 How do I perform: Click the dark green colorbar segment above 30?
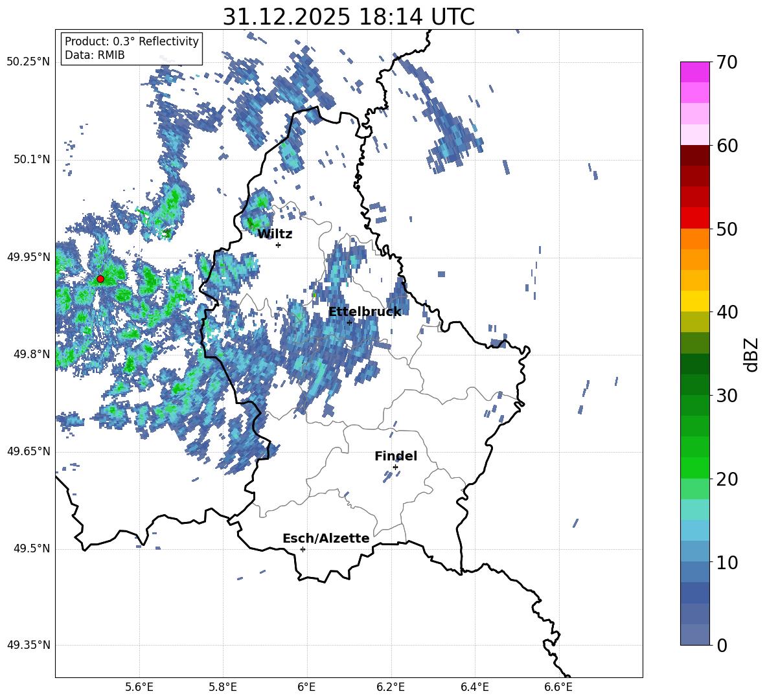tap(694, 385)
